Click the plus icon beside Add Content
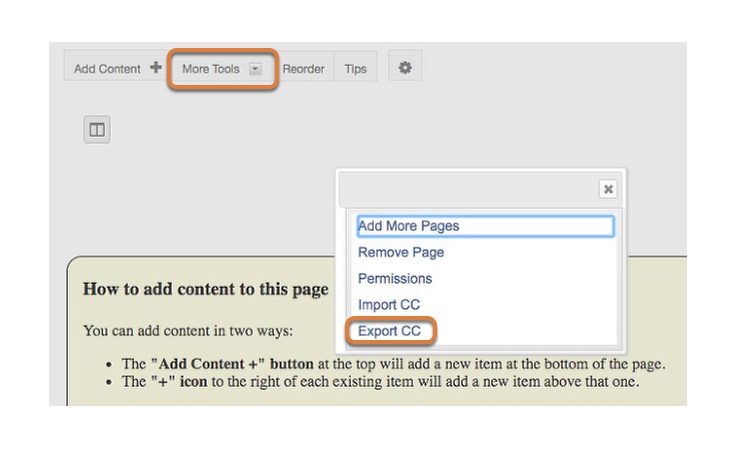 coord(156,68)
